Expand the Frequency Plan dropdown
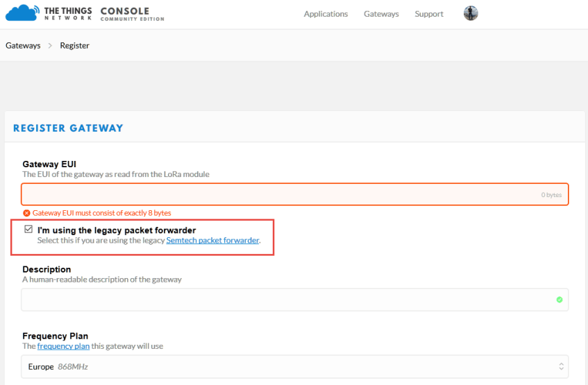This screenshot has height=385, width=588. [294, 366]
